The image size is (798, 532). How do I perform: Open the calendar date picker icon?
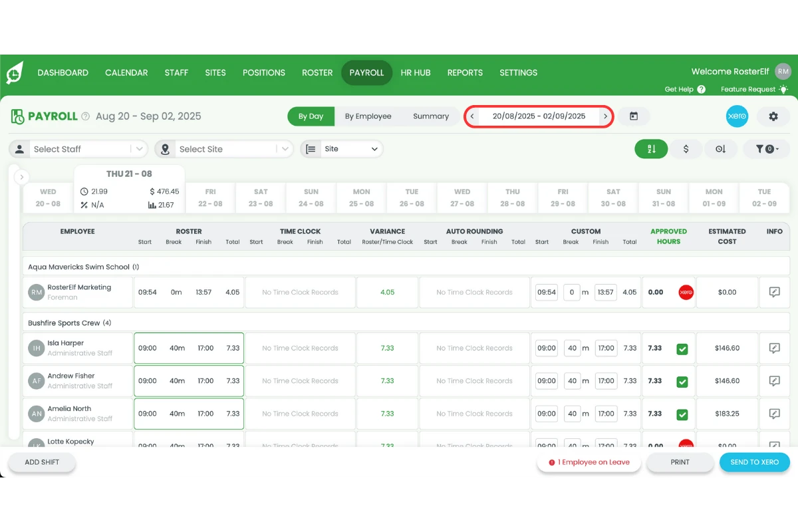click(634, 116)
